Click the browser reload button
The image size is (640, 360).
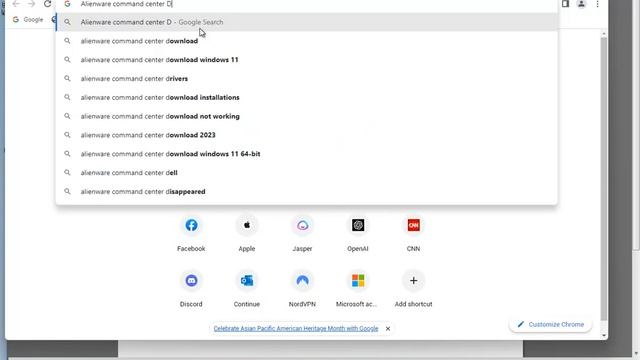point(47,4)
